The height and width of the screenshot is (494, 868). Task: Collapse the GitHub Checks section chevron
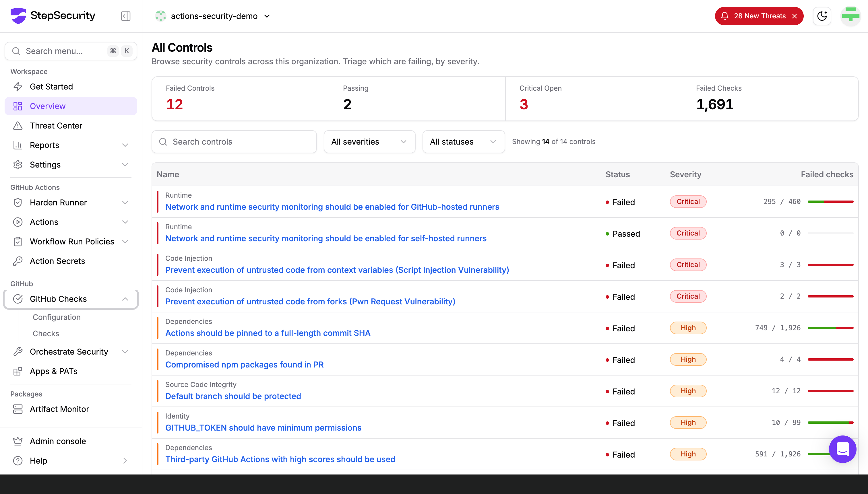click(125, 299)
